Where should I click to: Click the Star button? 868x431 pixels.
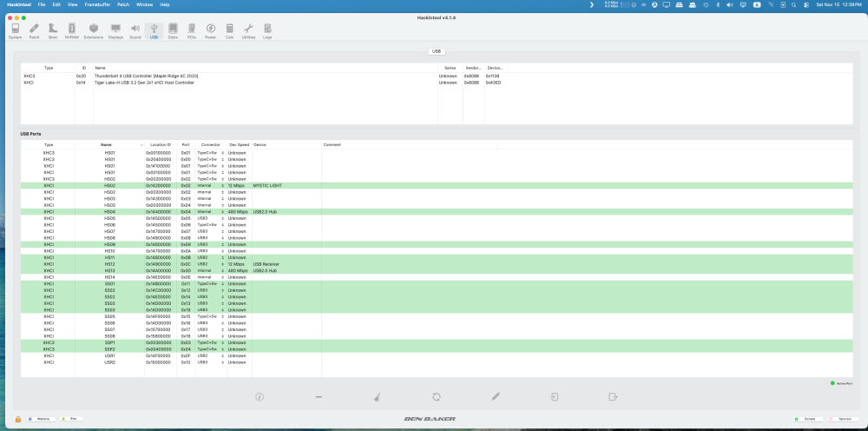tap(71, 420)
